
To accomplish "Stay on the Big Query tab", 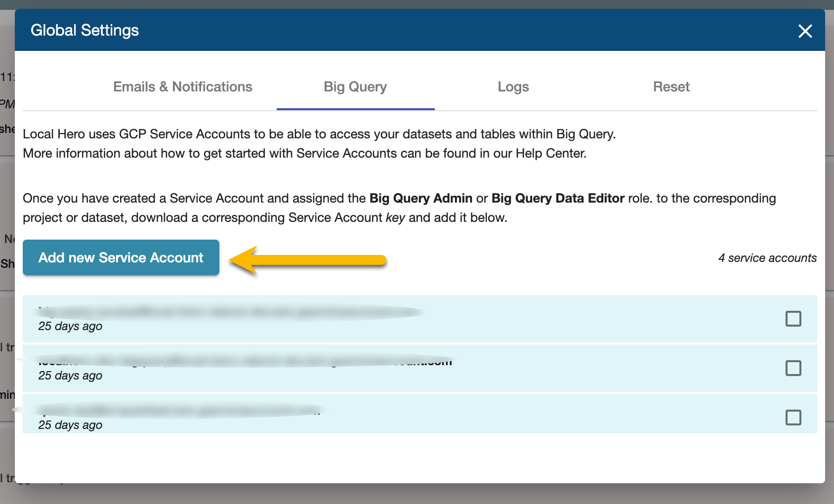I will (355, 87).
